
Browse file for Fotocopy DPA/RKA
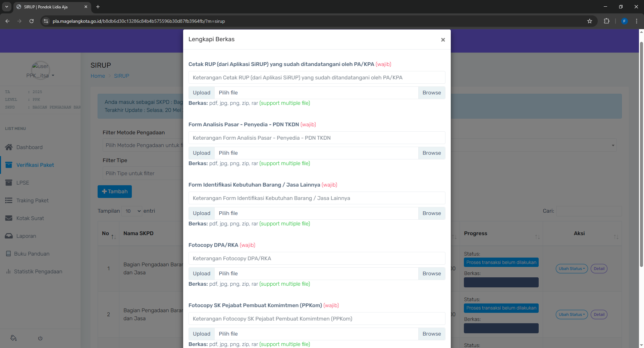click(x=431, y=274)
